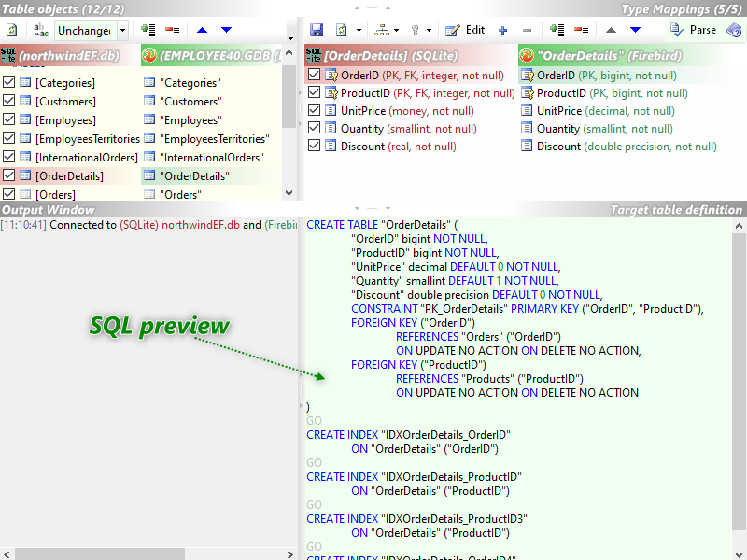Select the (EMPLOYEE40.GDB) target header
The image size is (747, 560).
click(211, 56)
